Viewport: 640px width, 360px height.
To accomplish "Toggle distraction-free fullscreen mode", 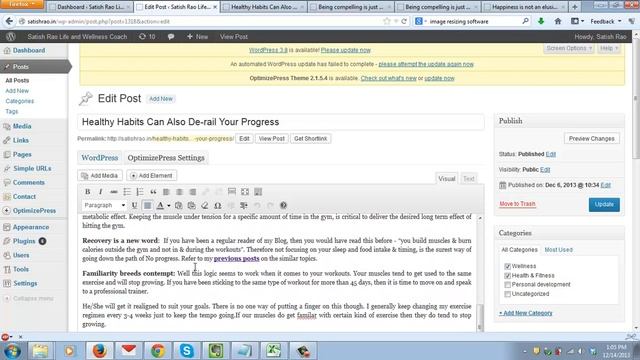I will click(x=245, y=192).
